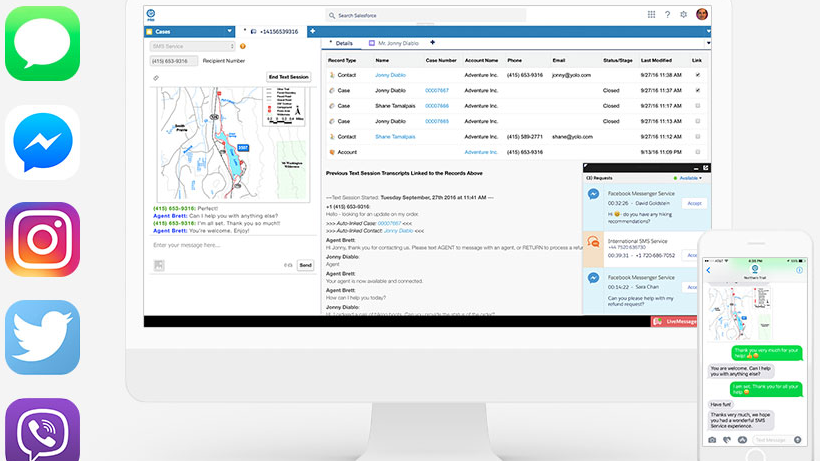The image size is (820, 461).
Task: Click the Facebook Messenger app icon
Action: click(42, 141)
